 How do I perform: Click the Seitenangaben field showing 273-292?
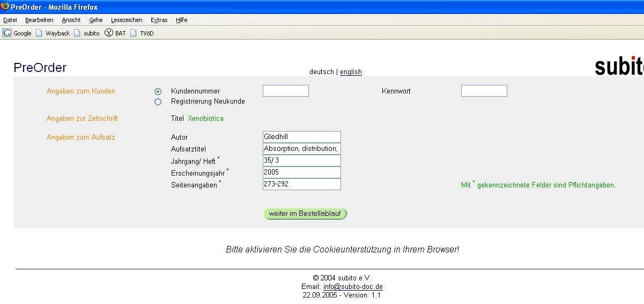click(x=301, y=184)
